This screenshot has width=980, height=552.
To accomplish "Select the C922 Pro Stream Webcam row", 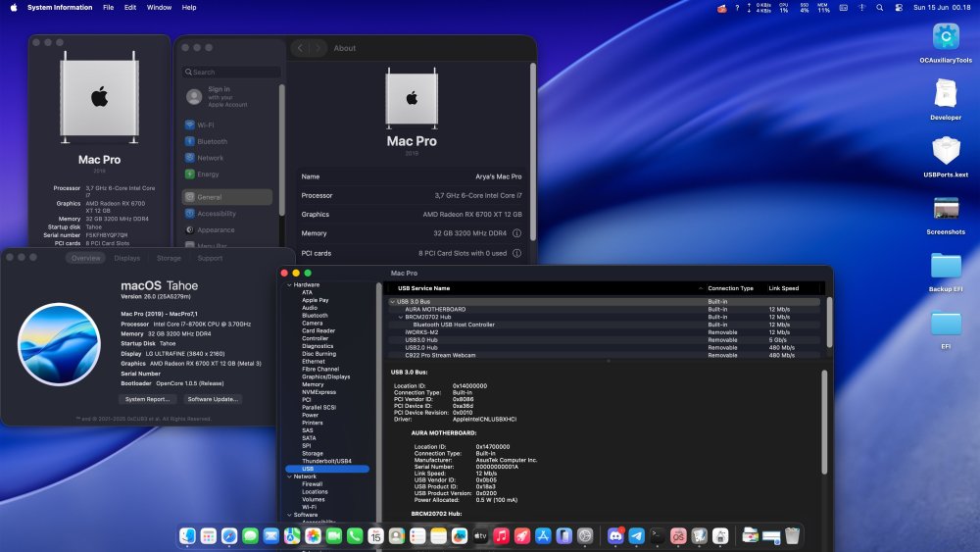I will 605,355.
